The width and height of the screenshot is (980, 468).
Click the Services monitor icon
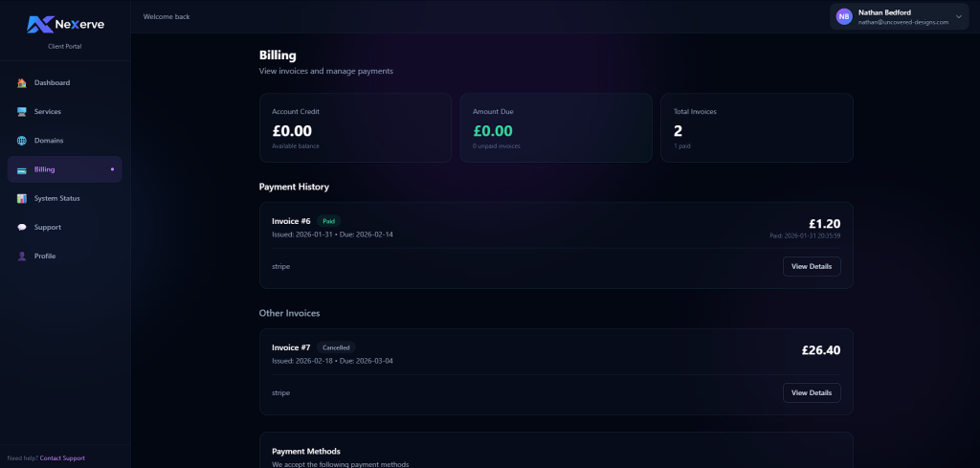click(22, 112)
